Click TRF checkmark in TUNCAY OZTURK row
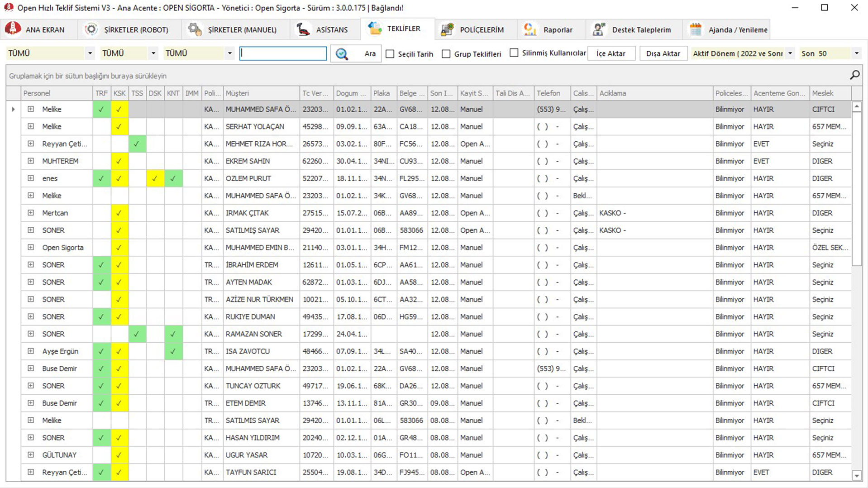This screenshot has width=868, height=488. click(x=101, y=386)
